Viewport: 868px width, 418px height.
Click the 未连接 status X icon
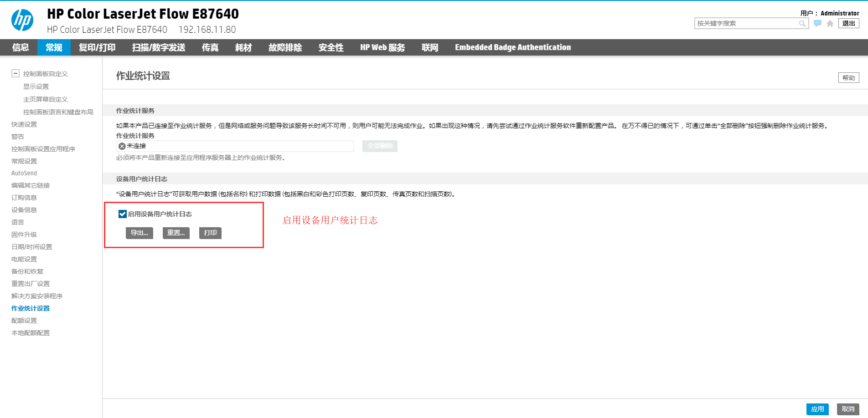click(122, 146)
